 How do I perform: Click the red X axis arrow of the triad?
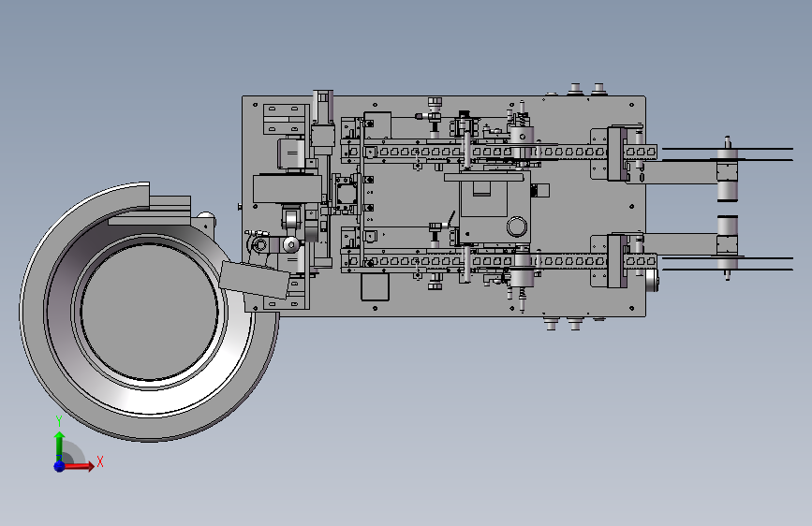[x=79, y=466]
